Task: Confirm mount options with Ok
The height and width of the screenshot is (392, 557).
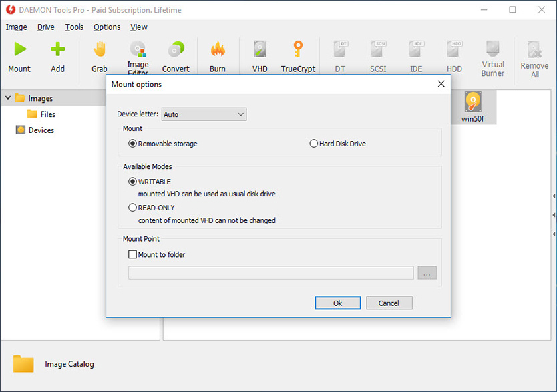Action: pos(338,303)
